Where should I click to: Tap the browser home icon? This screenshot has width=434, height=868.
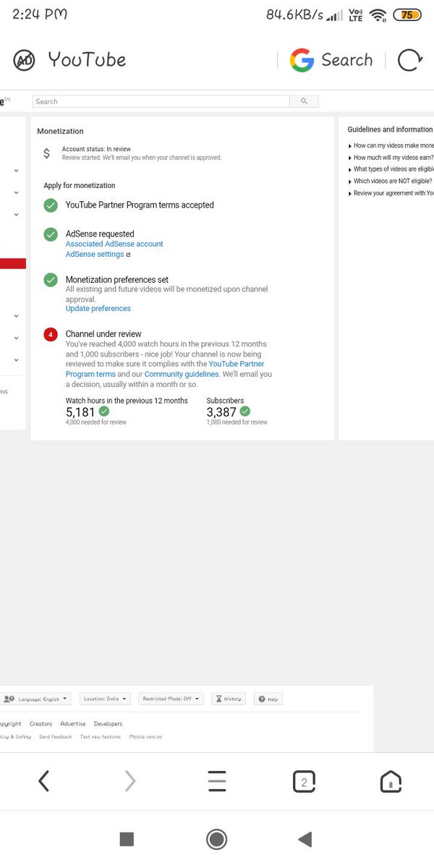click(391, 781)
